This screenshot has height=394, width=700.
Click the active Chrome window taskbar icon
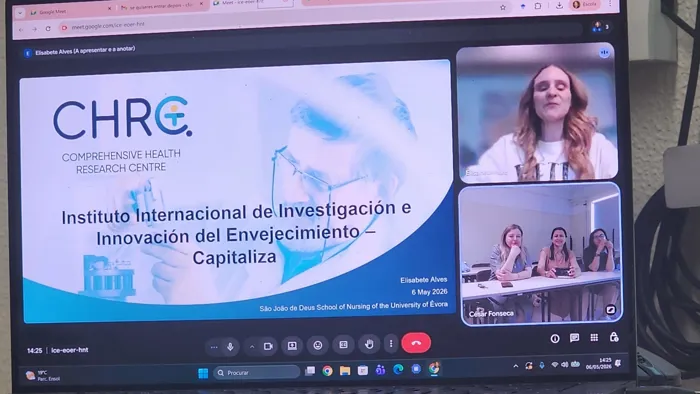(434, 369)
